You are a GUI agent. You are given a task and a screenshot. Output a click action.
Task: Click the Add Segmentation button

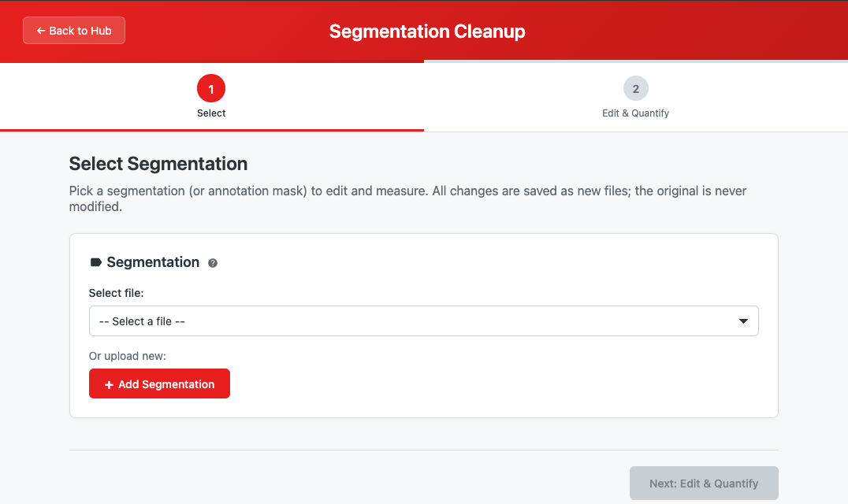pyautogui.click(x=159, y=384)
